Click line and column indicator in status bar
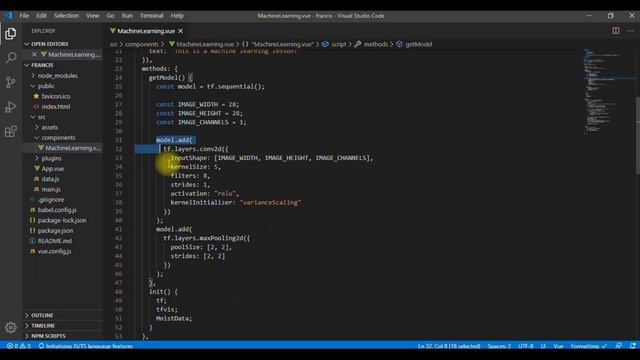This screenshot has height=360, width=640. click(x=449, y=346)
